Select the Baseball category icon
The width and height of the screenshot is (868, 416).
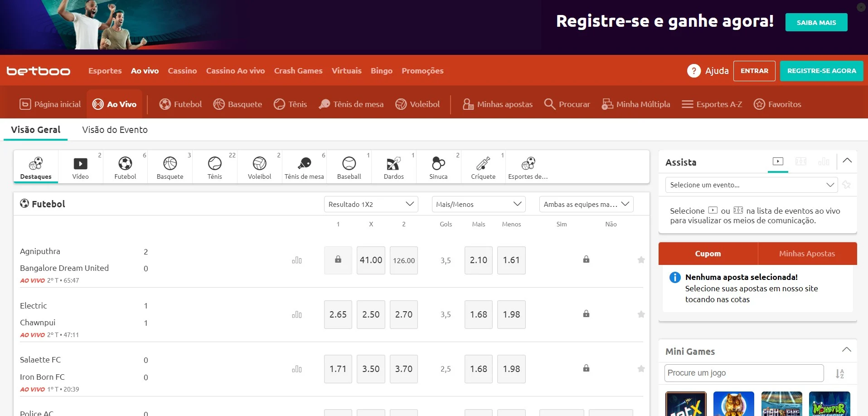pyautogui.click(x=349, y=167)
